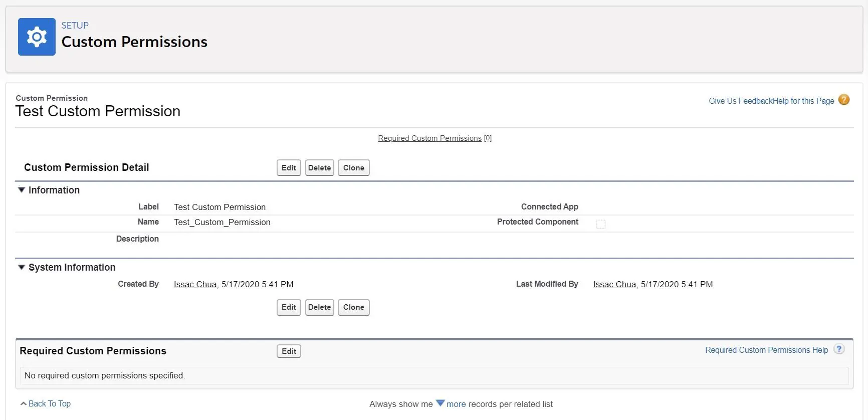
Task: Open Required Custom Permissions Help link
Action: pos(766,350)
